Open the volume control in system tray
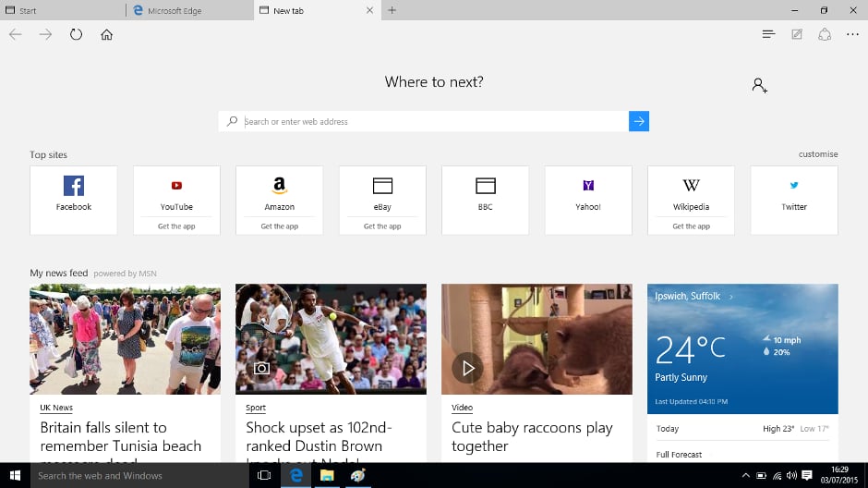This screenshot has width=868, height=488. 791,475
